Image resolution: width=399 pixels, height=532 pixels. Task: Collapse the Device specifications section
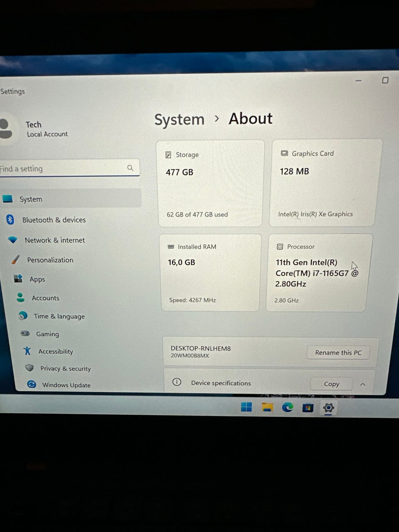click(362, 384)
